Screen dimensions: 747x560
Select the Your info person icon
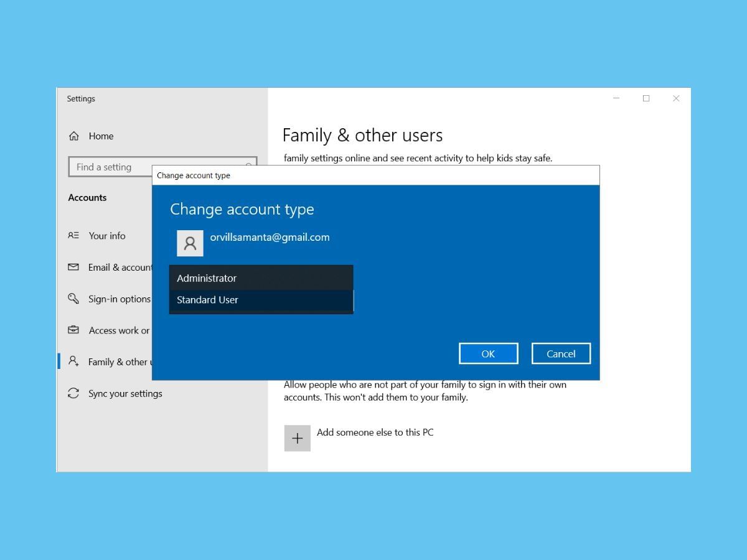(74, 236)
